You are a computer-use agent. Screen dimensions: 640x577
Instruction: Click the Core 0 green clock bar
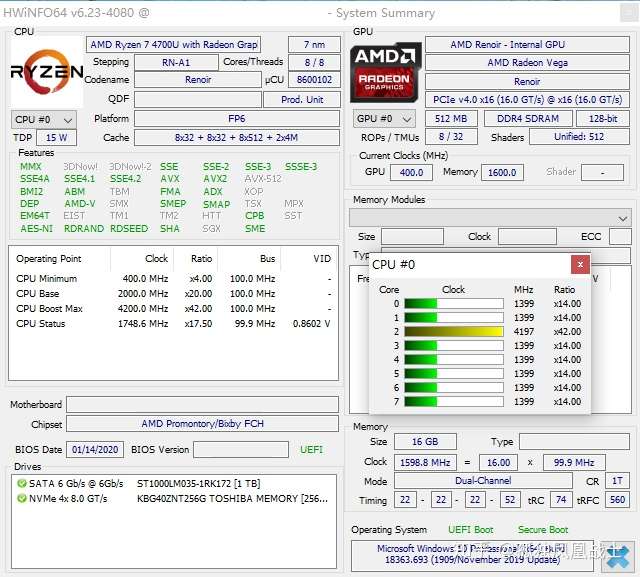point(454,304)
